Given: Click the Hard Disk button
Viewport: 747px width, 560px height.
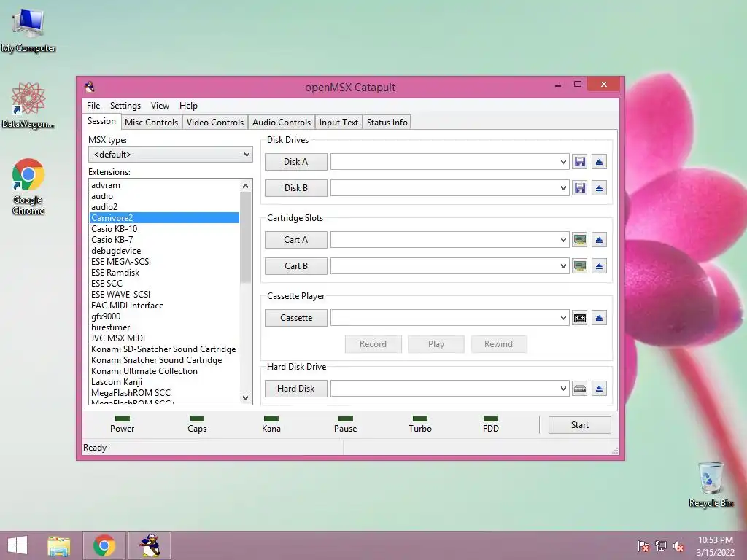Looking at the screenshot, I should click(x=296, y=389).
